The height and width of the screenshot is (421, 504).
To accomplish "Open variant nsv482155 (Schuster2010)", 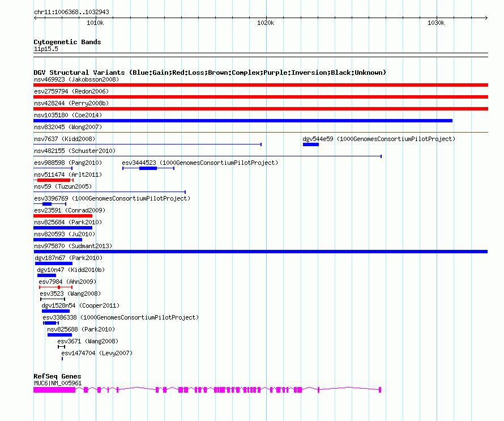I will click(x=75, y=151).
